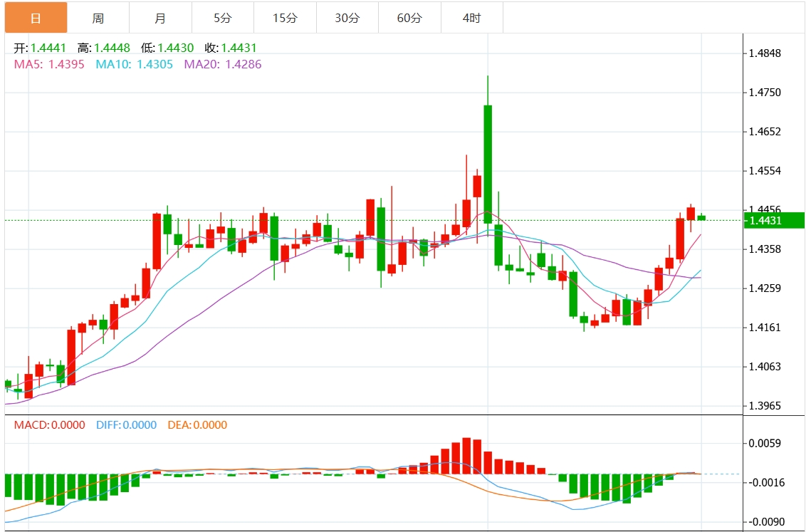Click the 1.4358 price axis label

pyautogui.click(x=765, y=249)
